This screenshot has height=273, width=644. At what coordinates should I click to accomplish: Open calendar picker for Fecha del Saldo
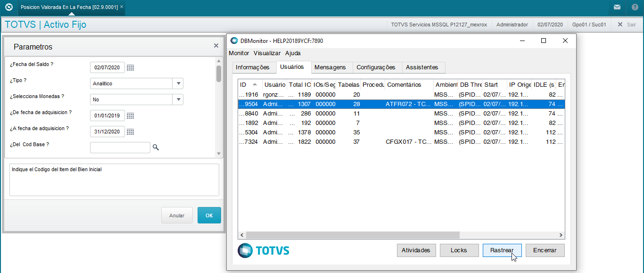click(x=131, y=67)
